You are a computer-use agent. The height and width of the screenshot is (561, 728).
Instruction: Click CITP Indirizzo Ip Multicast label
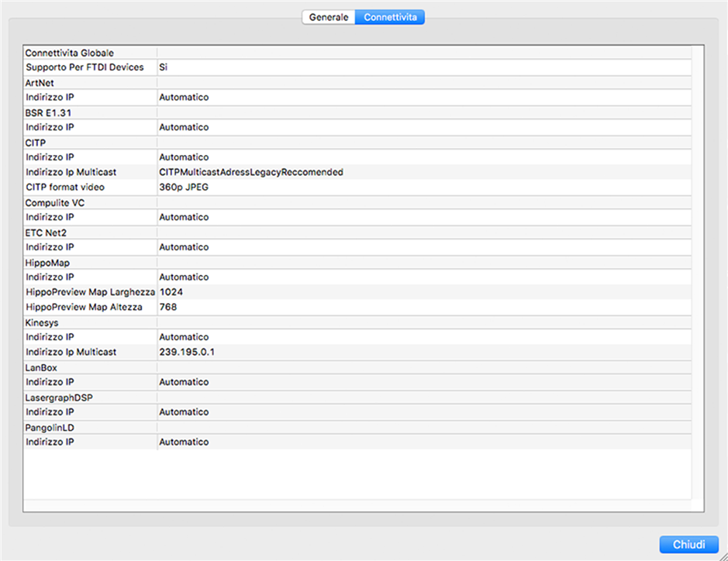pos(71,172)
